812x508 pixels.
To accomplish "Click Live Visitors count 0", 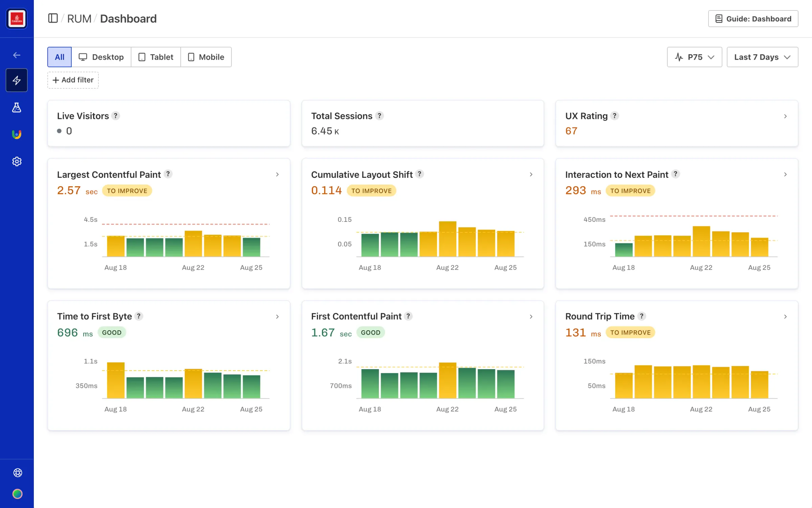I will pyautogui.click(x=69, y=131).
